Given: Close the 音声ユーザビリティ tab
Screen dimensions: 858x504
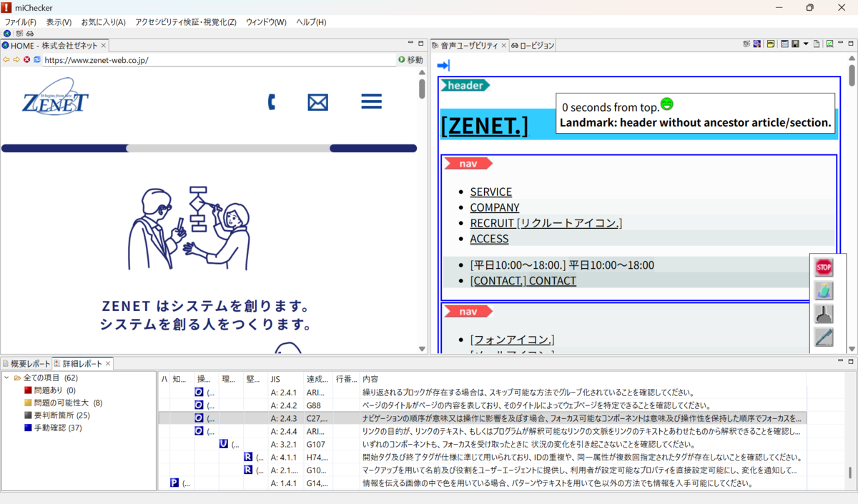Looking at the screenshot, I should [503, 45].
